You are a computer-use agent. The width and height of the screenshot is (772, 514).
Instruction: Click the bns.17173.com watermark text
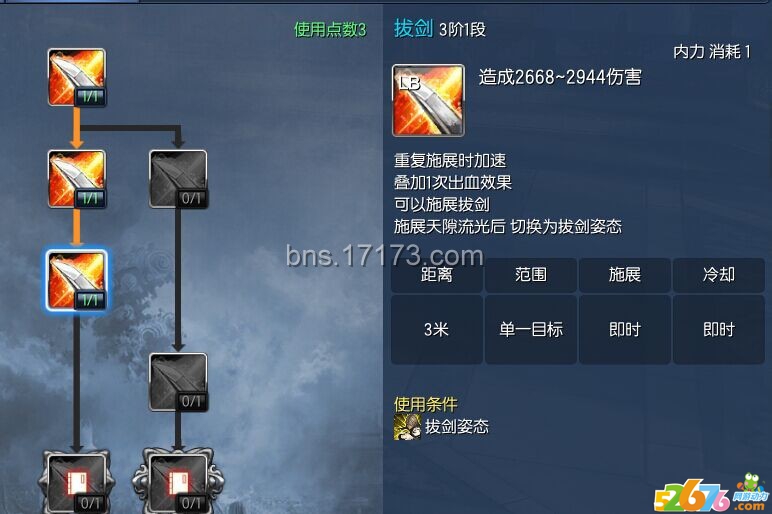(385, 256)
